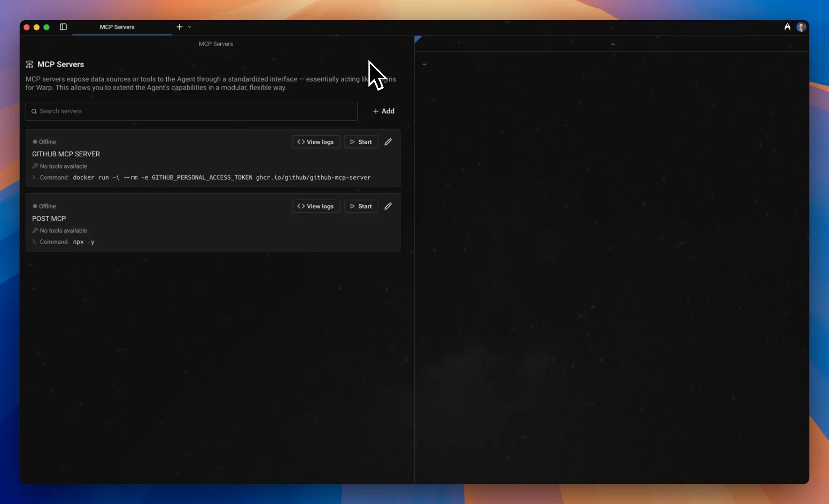This screenshot has width=829, height=504.
Task: Edit POST MCP with pencil icon
Action: pyautogui.click(x=388, y=206)
